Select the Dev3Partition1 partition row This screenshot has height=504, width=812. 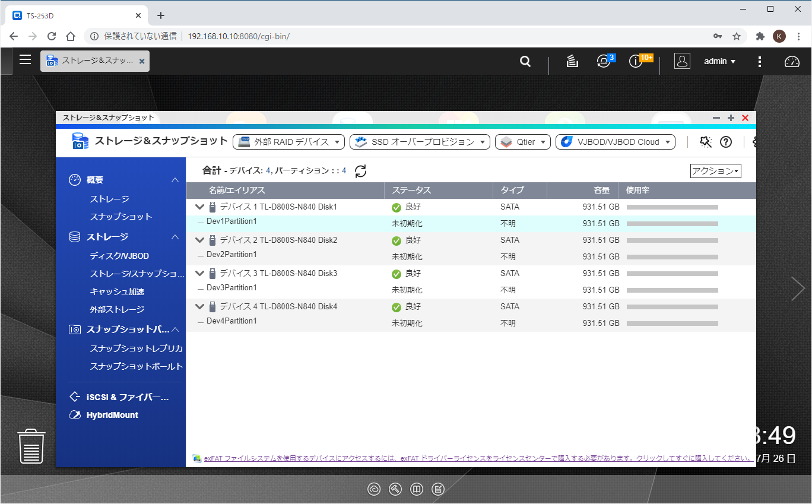click(231, 288)
